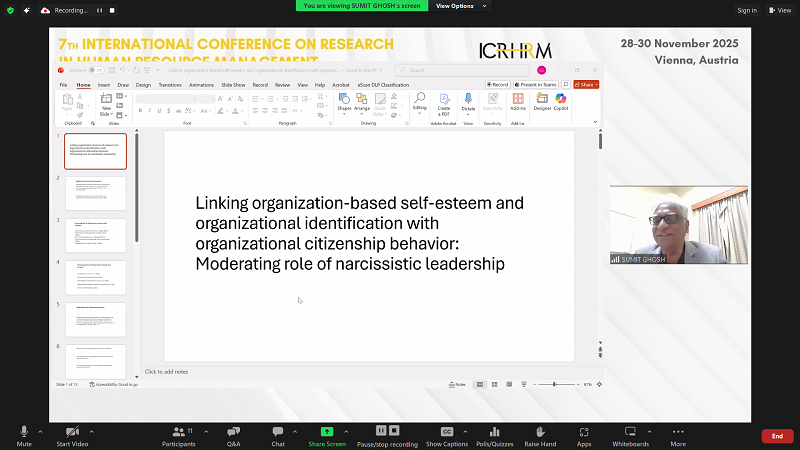Viewport: 800px width, 450px height.
Task: Click the Share button in PowerPoint
Action: [x=586, y=85]
